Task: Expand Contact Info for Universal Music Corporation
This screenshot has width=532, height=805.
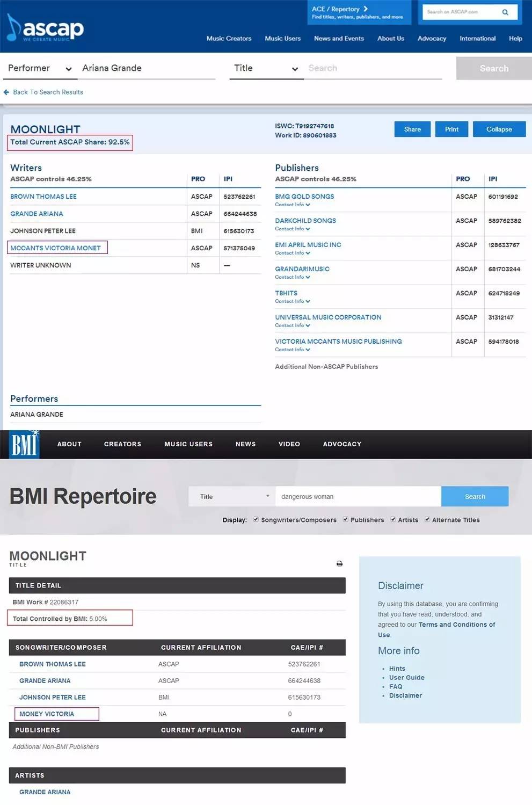Action: pyautogui.click(x=293, y=325)
